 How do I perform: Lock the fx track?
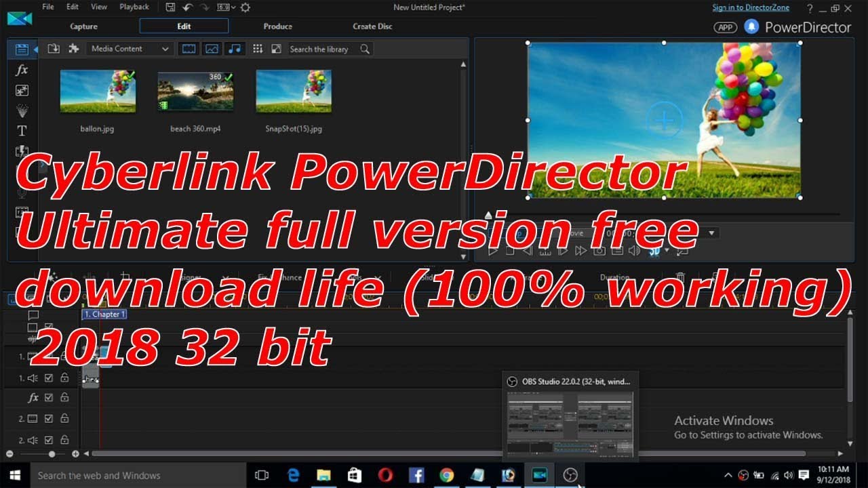64,398
